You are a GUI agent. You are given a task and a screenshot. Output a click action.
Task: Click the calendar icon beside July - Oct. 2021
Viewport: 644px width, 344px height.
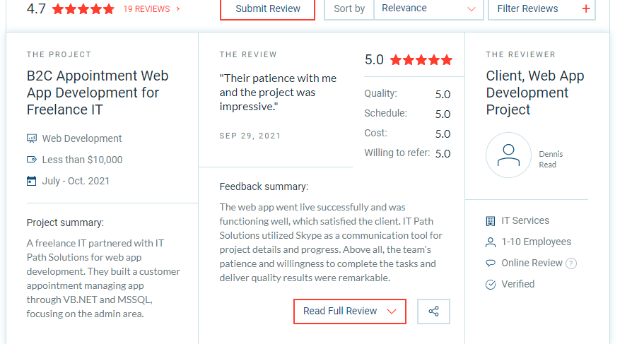click(31, 181)
